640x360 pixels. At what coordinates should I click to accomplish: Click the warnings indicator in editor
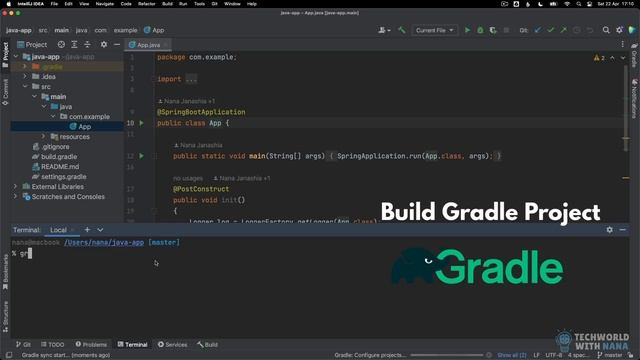coord(599,58)
